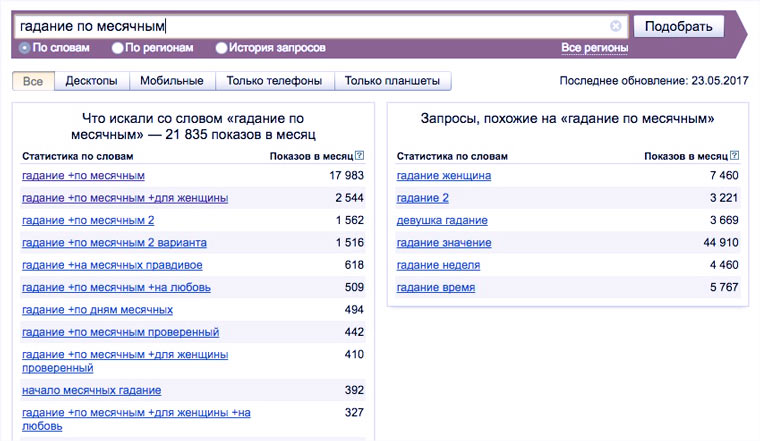Click the impressions value '44 910'
Image resolution: width=760 pixels, height=441 pixels.
point(721,242)
